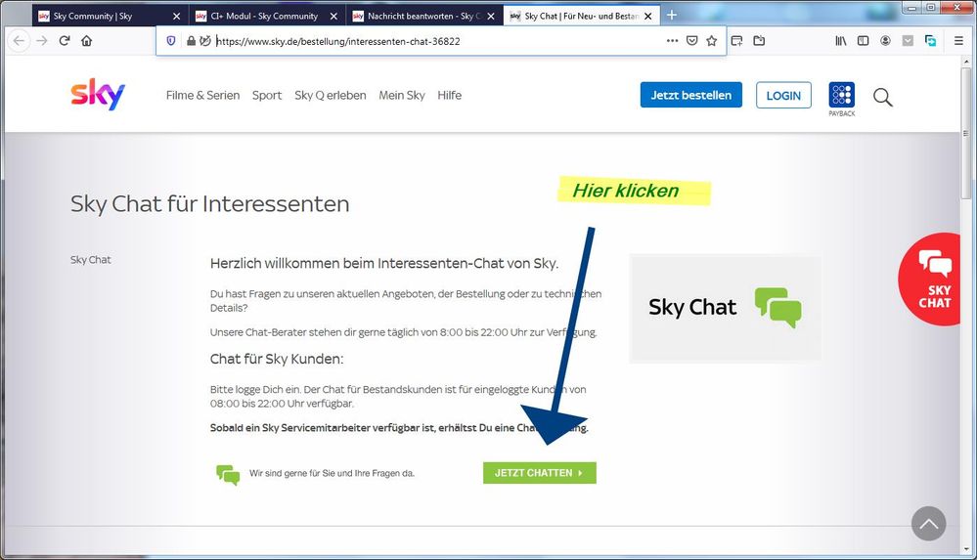Go to the browser home page icon
The height and width of the screenshot is (560, 977).
[x=87, y=41]
